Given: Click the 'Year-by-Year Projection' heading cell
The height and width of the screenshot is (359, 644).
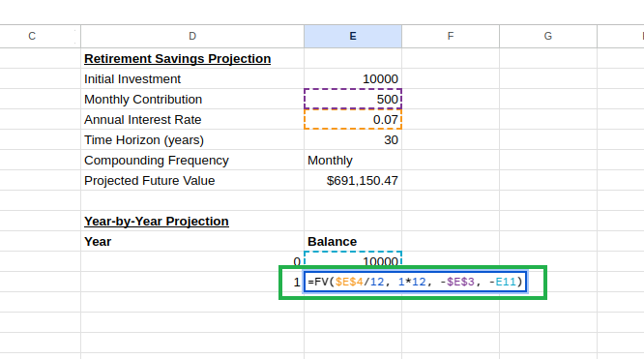Looking at the screenshot, I should coord(192,221).
